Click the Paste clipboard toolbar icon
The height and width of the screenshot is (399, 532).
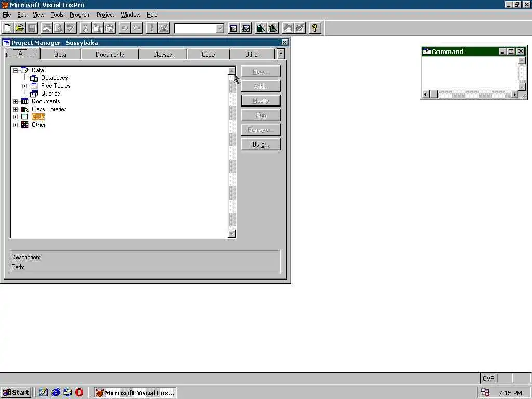(x=110, y=28)
